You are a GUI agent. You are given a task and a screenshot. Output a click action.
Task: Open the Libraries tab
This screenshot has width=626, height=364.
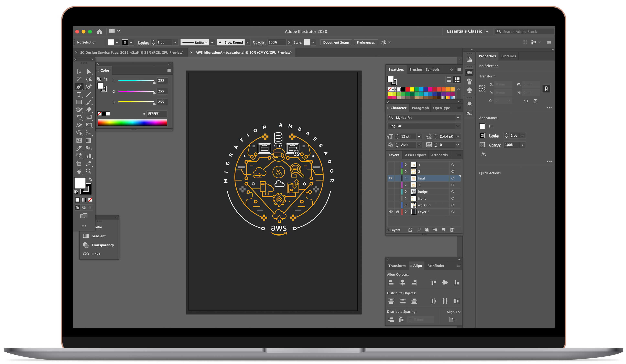point(508,56)
